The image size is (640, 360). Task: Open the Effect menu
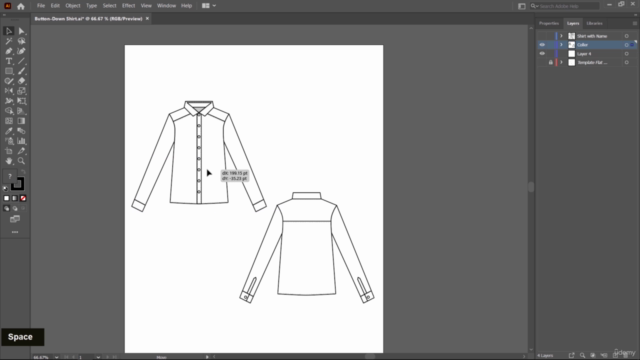(129, 6)
